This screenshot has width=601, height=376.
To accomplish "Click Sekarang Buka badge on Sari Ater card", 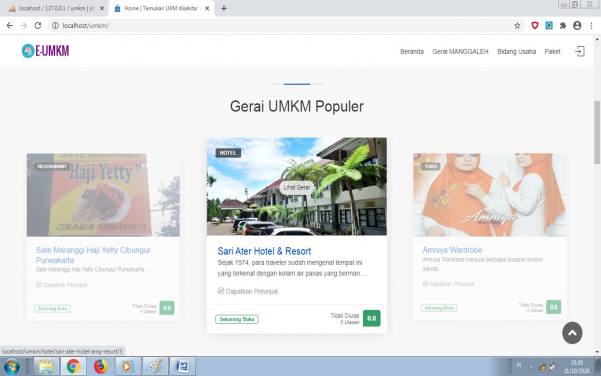I will pos(237,319).
